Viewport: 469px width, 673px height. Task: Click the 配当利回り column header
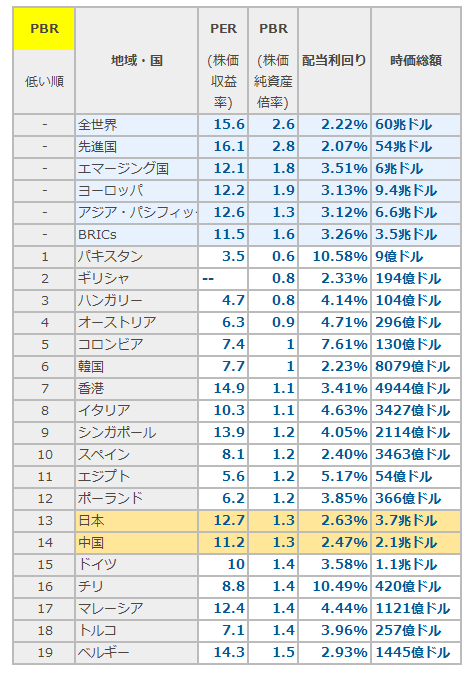tap(335, 61)
